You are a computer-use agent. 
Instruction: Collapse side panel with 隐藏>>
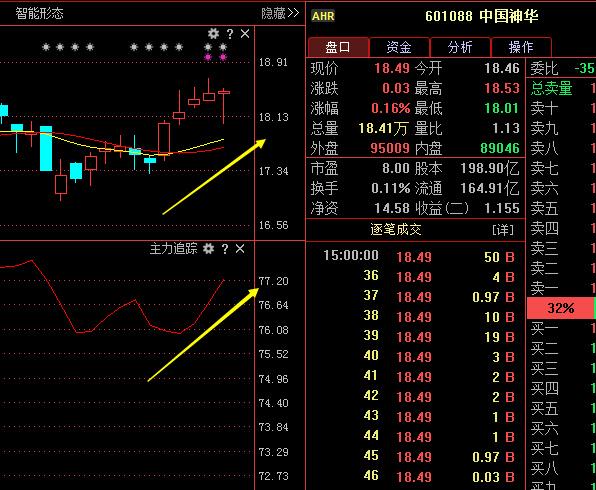(280, 13)
